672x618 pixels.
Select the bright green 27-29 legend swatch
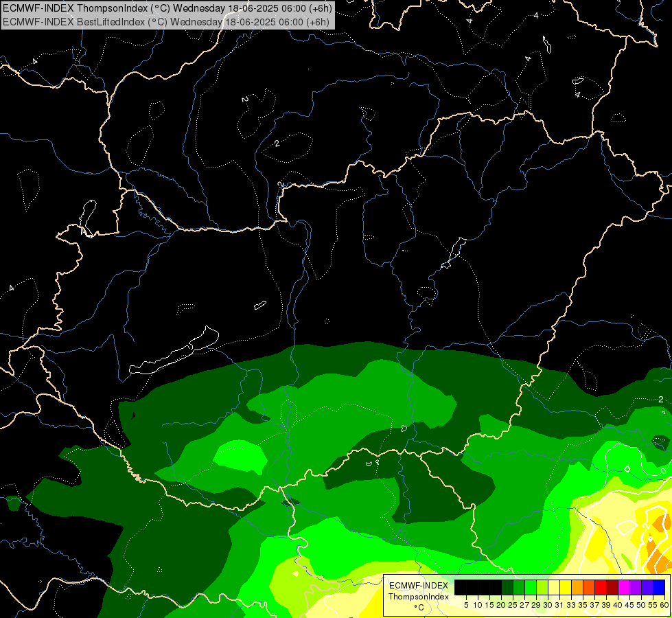coord(531,588)
